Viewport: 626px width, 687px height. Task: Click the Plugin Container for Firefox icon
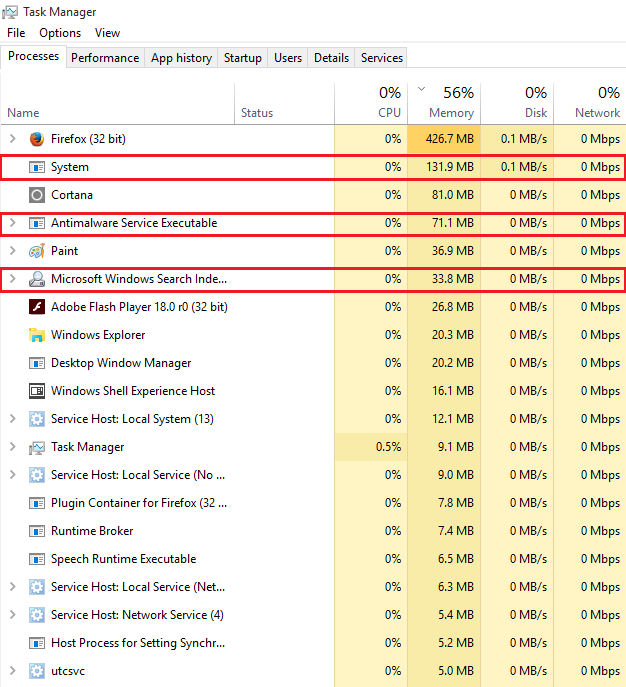pyautogui.click(x=37, y=503)
